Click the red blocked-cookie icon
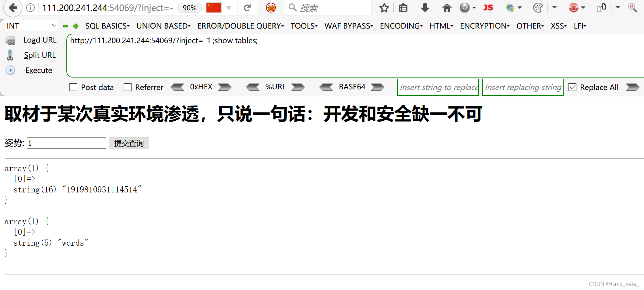This screenshot has width=644, height=290. click(271, 8)
